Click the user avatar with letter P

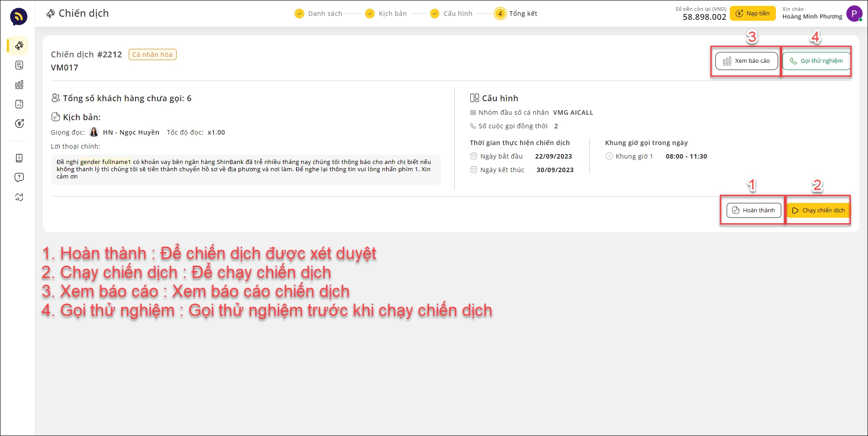point(854,14)
